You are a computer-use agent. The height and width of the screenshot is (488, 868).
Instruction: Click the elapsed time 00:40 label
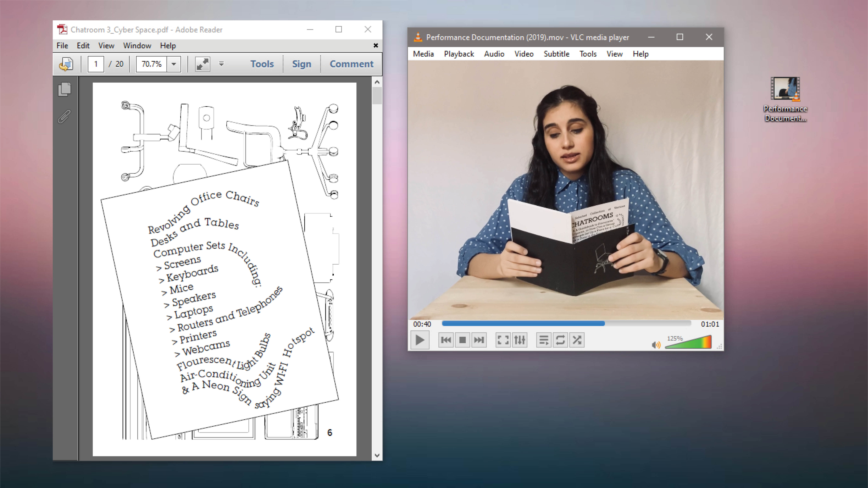422,324
